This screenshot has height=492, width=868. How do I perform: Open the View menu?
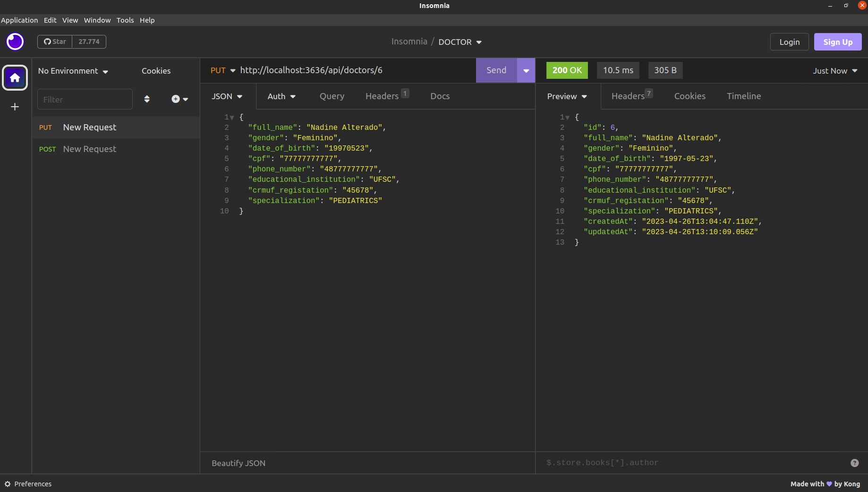pyautogui.click(x=70, y=20)
